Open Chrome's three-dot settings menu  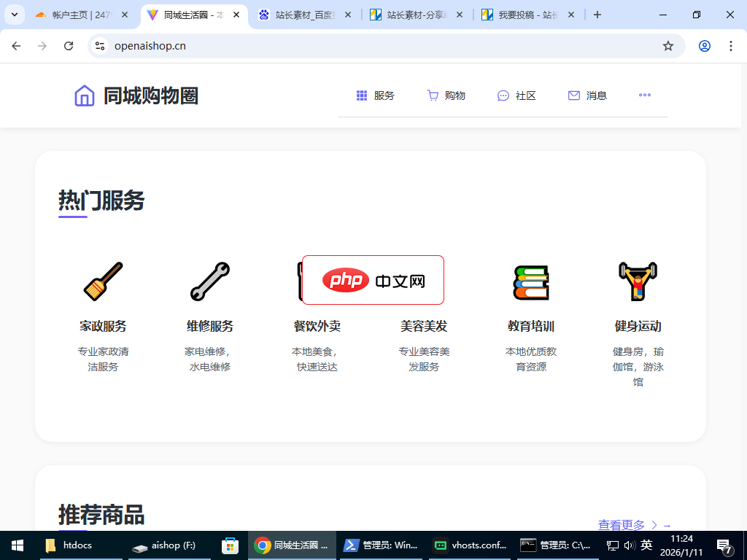click(x=731, y=45)
